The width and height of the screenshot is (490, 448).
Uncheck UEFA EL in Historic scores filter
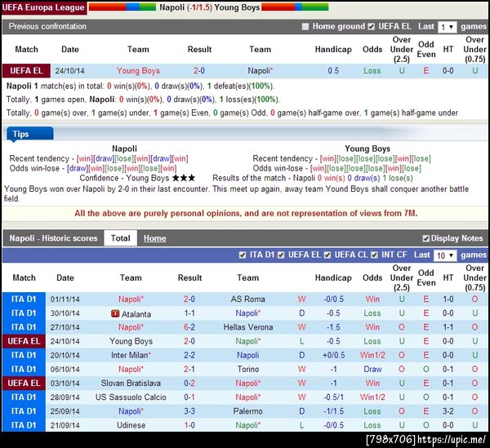(x=281, y=255)
